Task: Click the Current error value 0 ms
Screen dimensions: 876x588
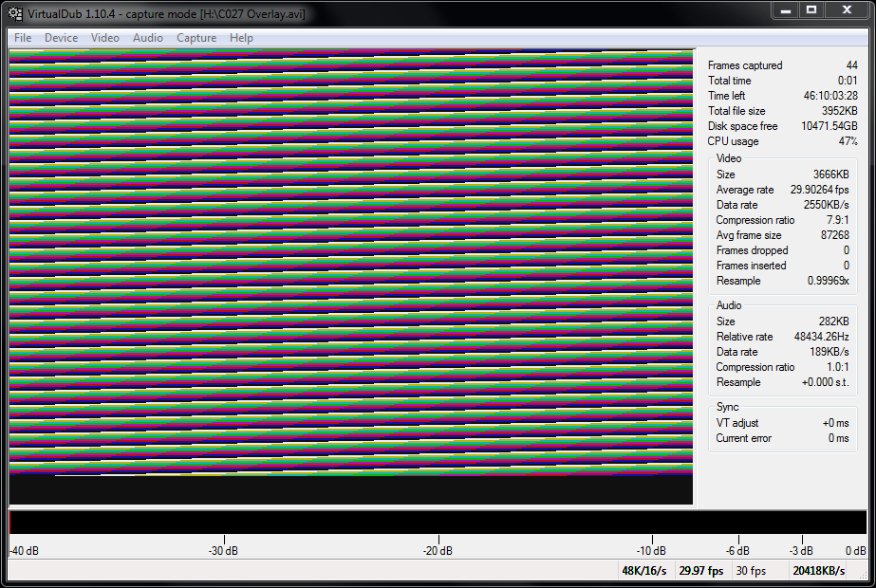Action: pos(838,438)
